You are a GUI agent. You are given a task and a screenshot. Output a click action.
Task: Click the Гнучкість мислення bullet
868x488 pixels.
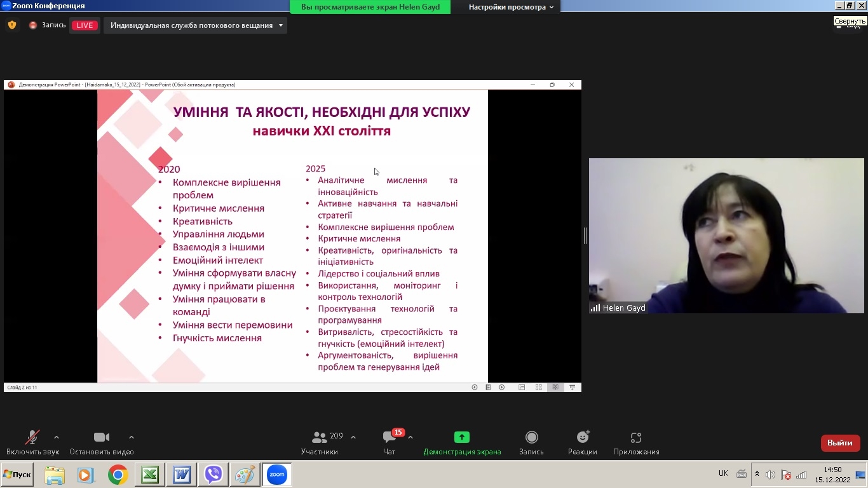click(x=217, y=338)
